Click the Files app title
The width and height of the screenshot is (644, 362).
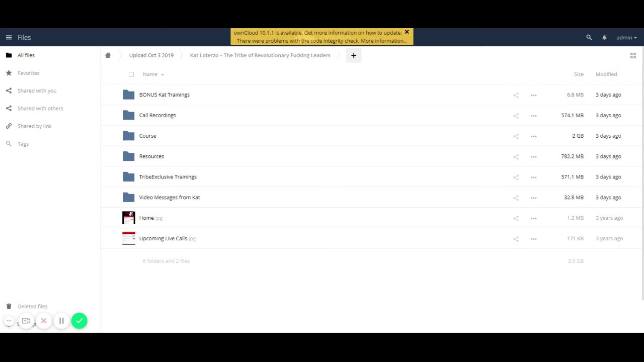pos(24,37)
